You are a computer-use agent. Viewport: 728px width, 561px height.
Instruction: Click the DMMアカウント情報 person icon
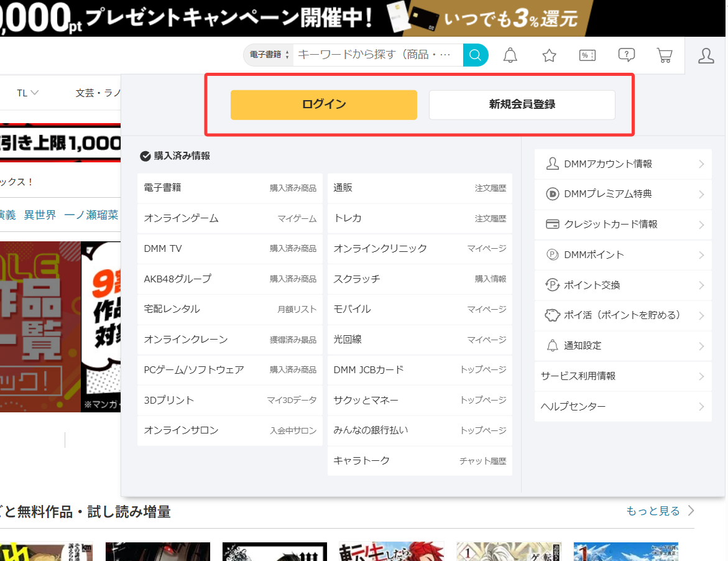[x=552, y=164]
